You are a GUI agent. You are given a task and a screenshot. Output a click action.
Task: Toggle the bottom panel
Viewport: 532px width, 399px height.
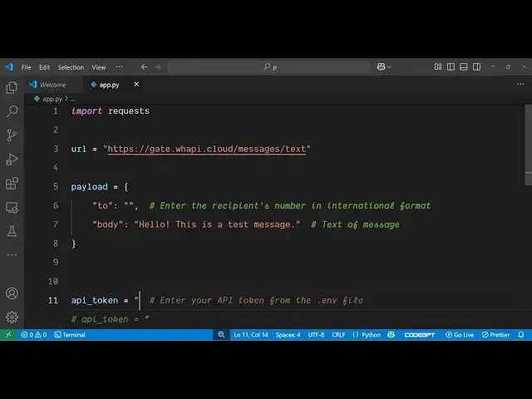click(x=464, y=66)
